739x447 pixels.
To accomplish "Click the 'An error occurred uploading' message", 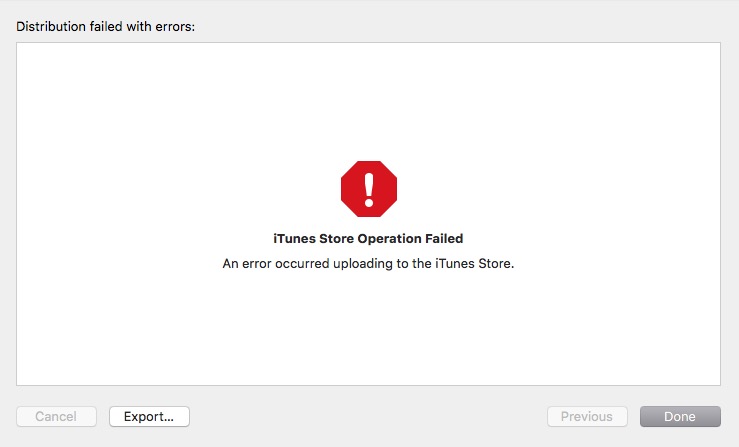I will point(368,264).
